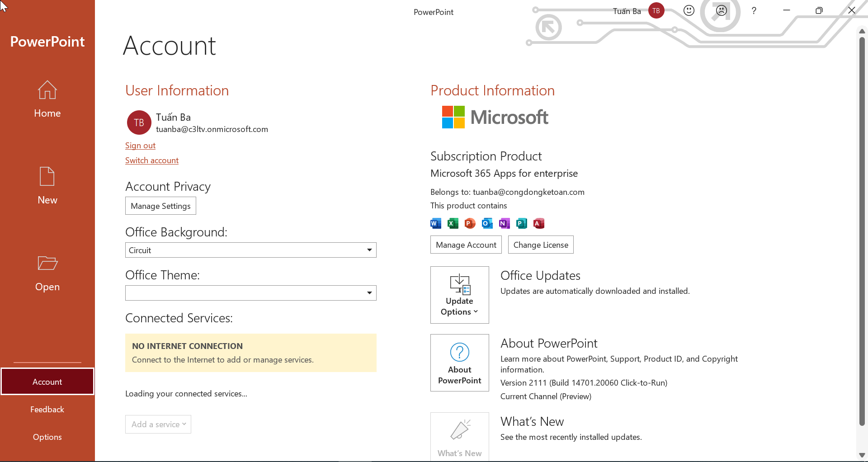The image size is (868, 462).
Task: Open the About PowerPoint button
Action: (459, 363)
